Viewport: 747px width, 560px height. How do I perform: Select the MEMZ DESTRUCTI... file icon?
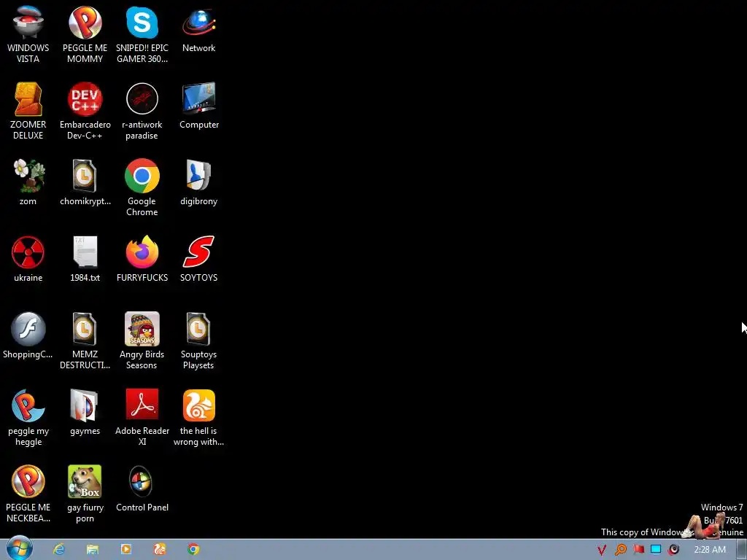(85, 341)
